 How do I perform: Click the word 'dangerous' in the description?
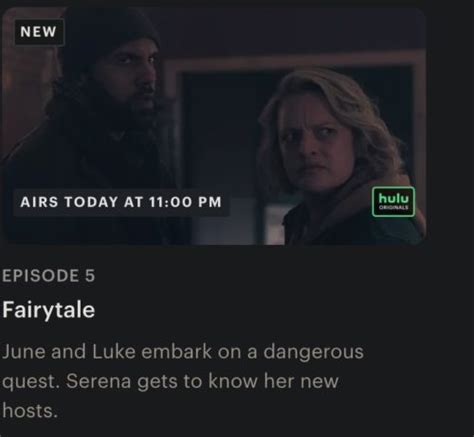(313, 353)
